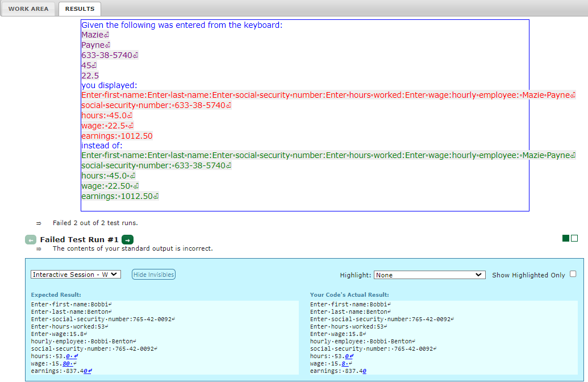This screenshot has width=588, height=382.
Task: Advance to next test run via green arrow
Action: pos(127,239)
